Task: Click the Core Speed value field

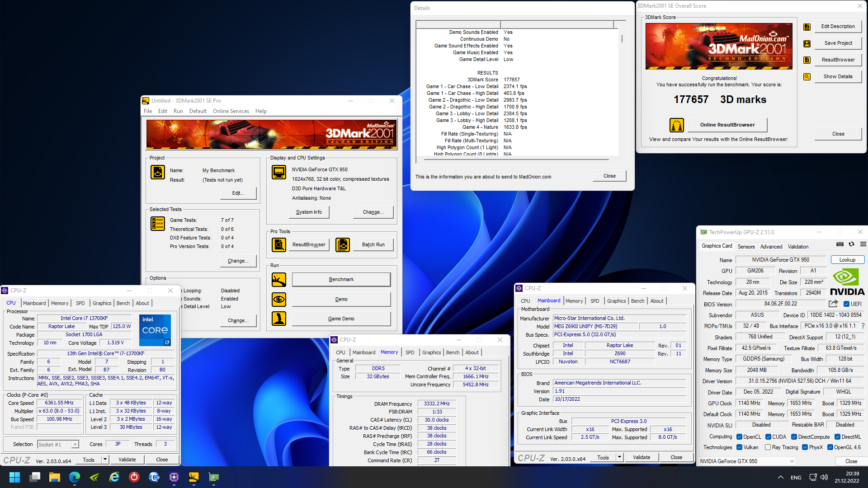Action: [59, 403]
